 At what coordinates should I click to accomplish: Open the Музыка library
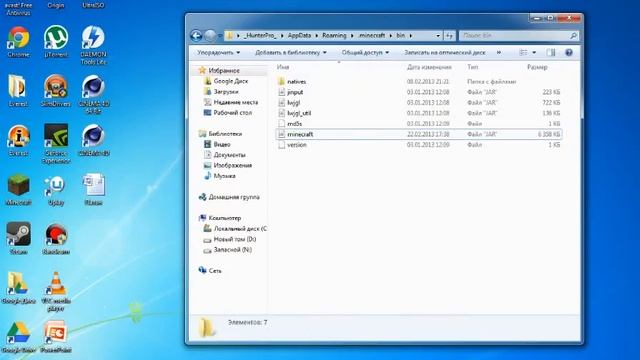[224, 176]
